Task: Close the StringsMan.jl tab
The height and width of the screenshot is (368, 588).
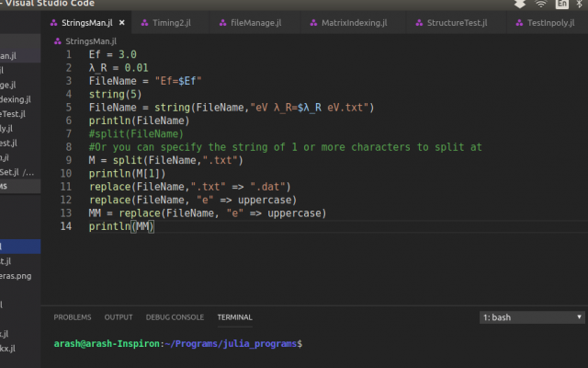Action: point(122,23)
